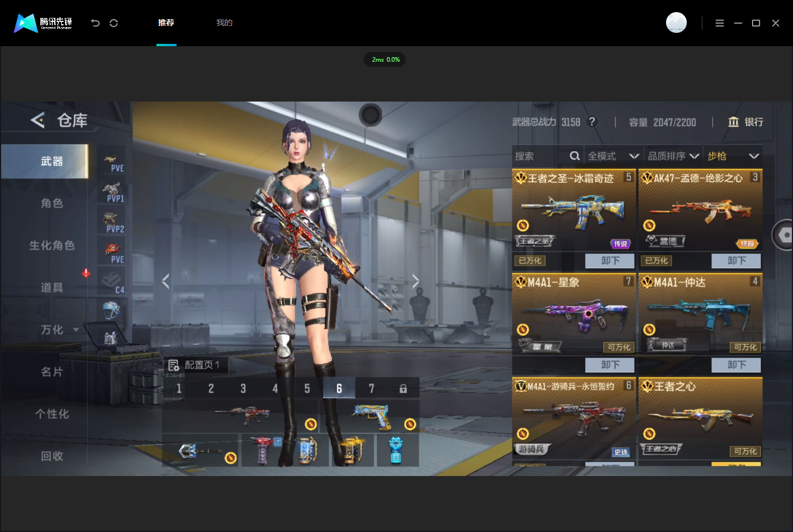Unequip M4A1-仲达 with 卸下
793x532 pixels.
(736, 365)
